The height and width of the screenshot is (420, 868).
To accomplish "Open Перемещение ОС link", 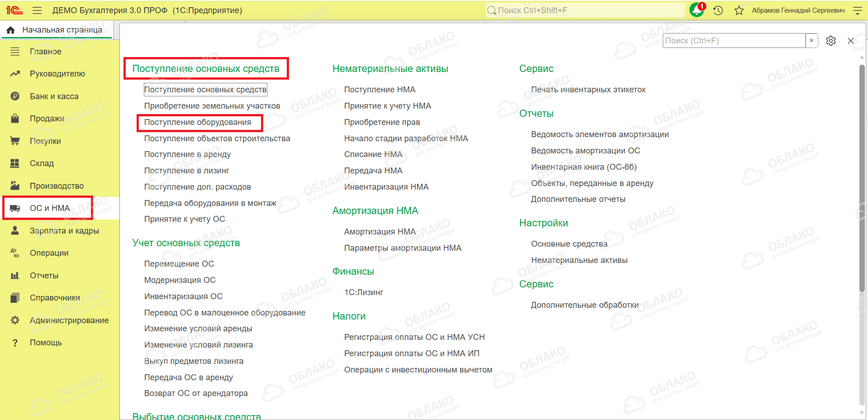I will point(179,264).
